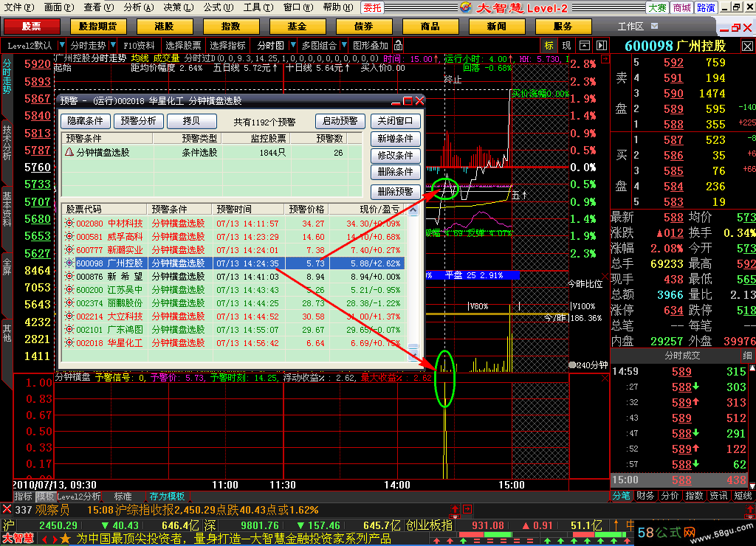Click the 启动预警 button

pyautogui.click(x=340, y=121)
